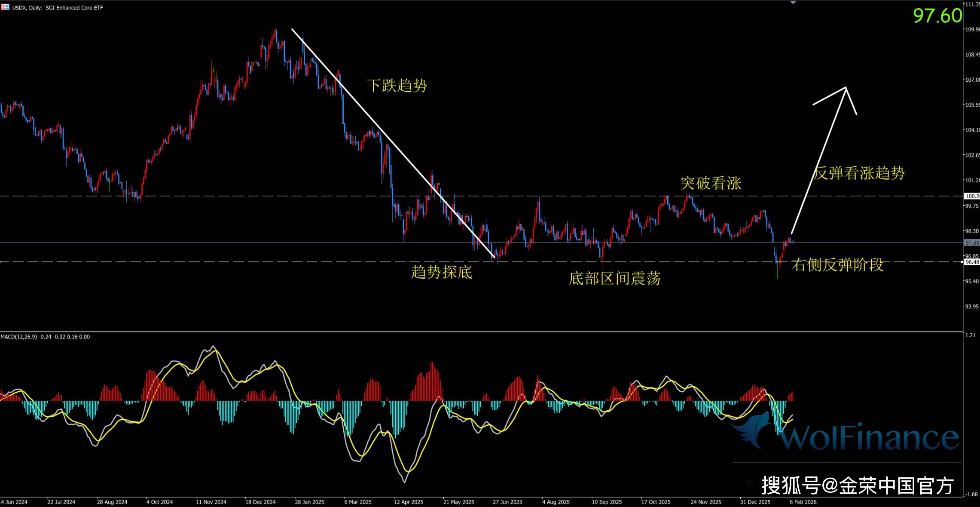Click the yellow MACD signal line peak

(x=216, y=351)
